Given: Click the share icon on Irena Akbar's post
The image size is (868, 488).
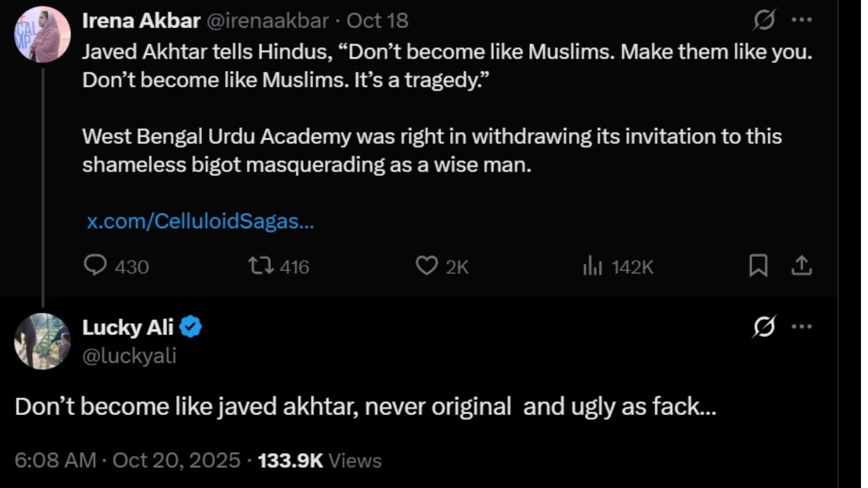Looking at the screenshot, I should tap(801, 266).
